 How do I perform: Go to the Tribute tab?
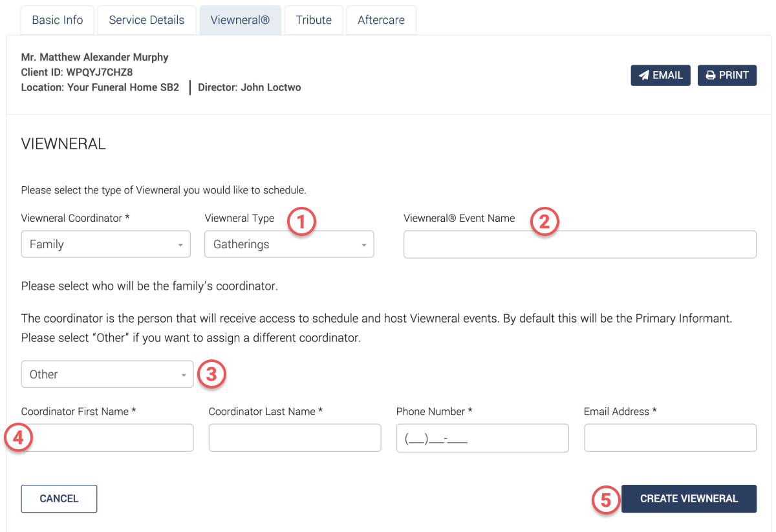(314, 20)
